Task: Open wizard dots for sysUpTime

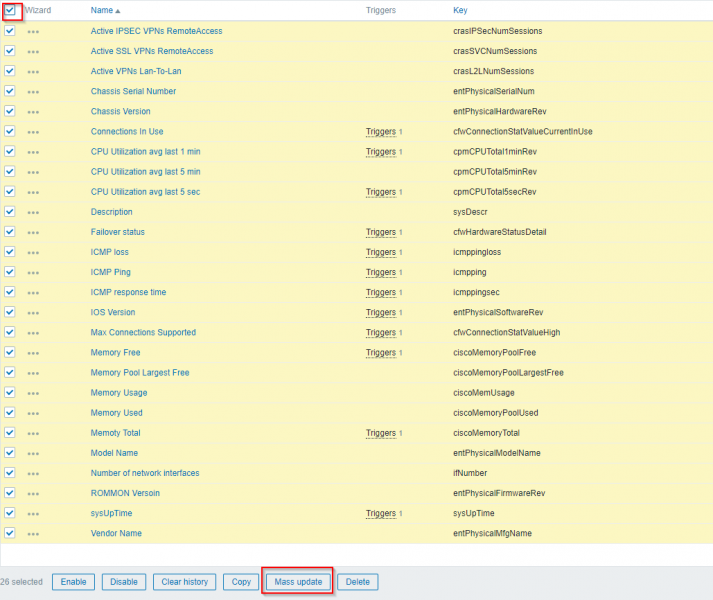Action: pyautogui.click(x=33, y=514)
